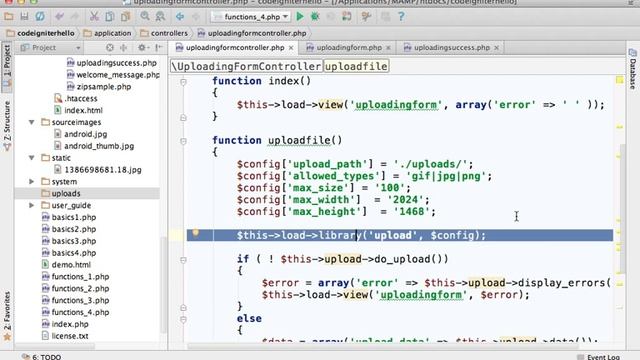Screen dimensions: 640x360
Task: Fold the index() function in gutter
Action: [x=183, y=82]
